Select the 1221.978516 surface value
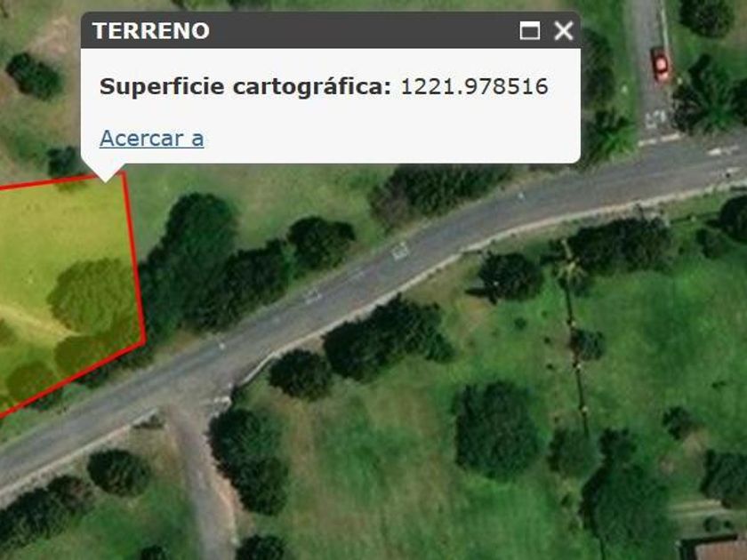Image resolution: width=747 pixels, height=560 pixels. click(475, 87)
